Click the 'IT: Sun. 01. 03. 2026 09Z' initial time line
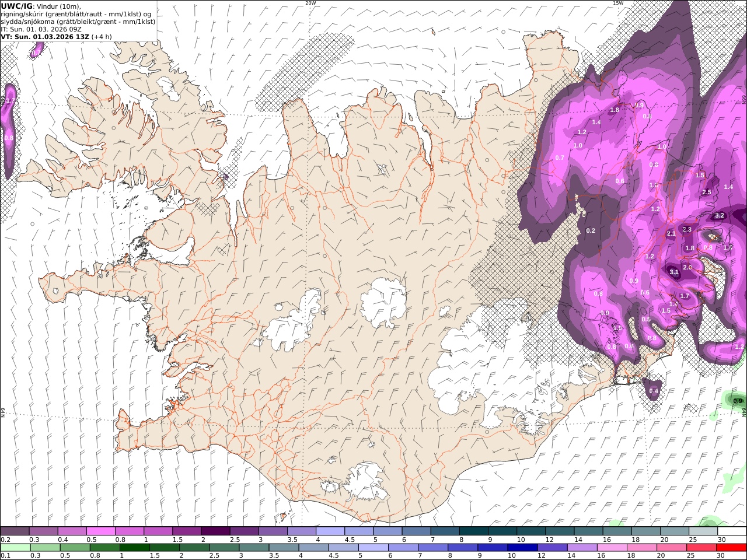Viewport: 747px width, 560px height. [40, 29]
